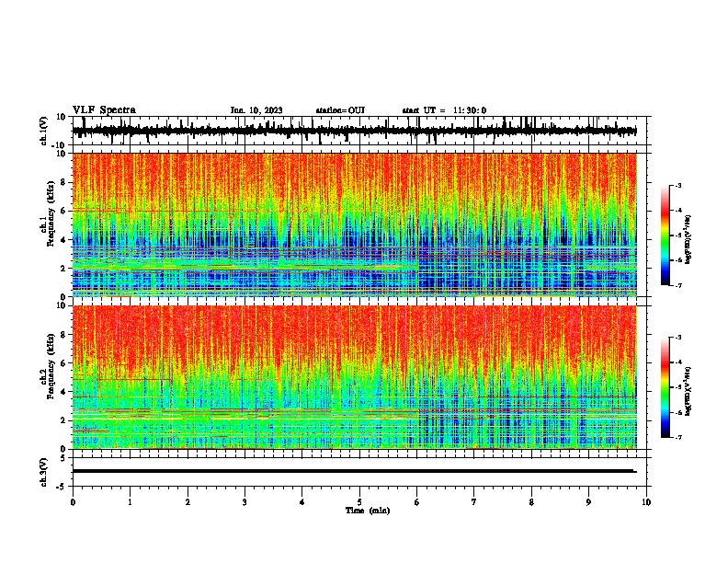Click the "ch.3(V)" axis label
The width and height of the screenshot is (728, 563).
click(44, 472)
